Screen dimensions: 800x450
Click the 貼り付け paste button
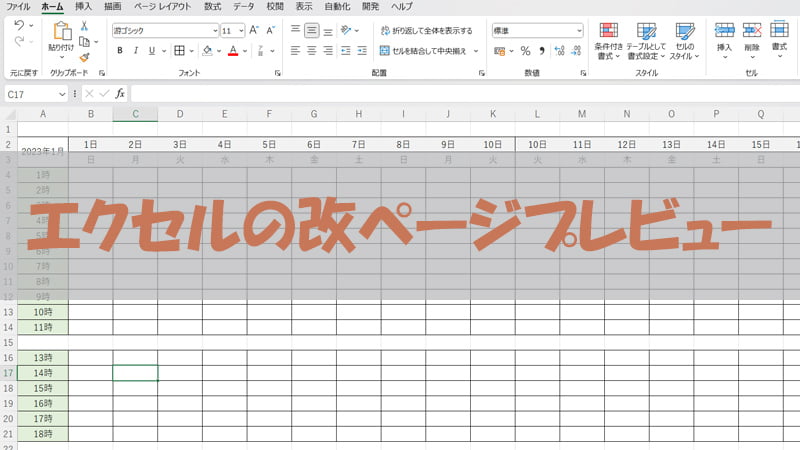click(x=60, y=40)
